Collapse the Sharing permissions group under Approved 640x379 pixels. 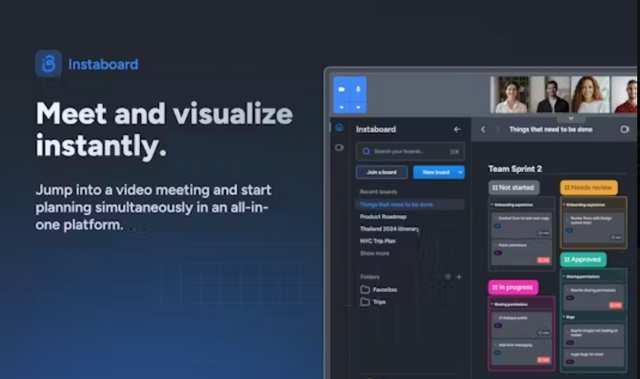564,277
